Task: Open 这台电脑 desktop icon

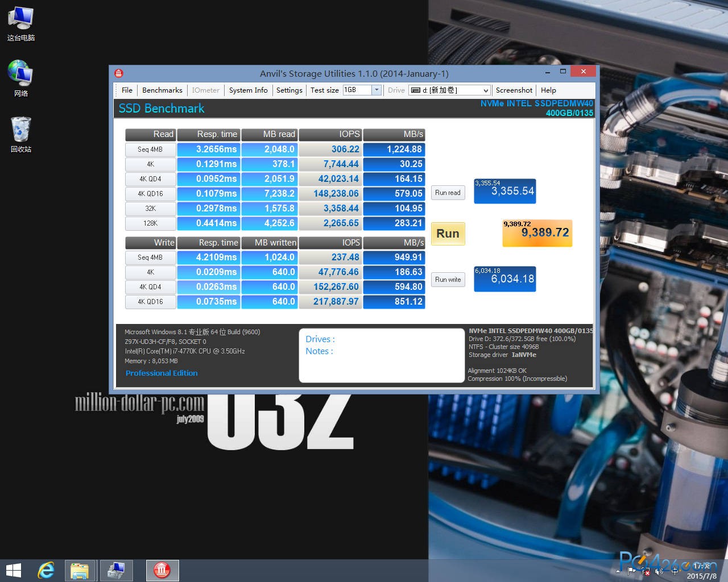Action: (x=21, y=24)
